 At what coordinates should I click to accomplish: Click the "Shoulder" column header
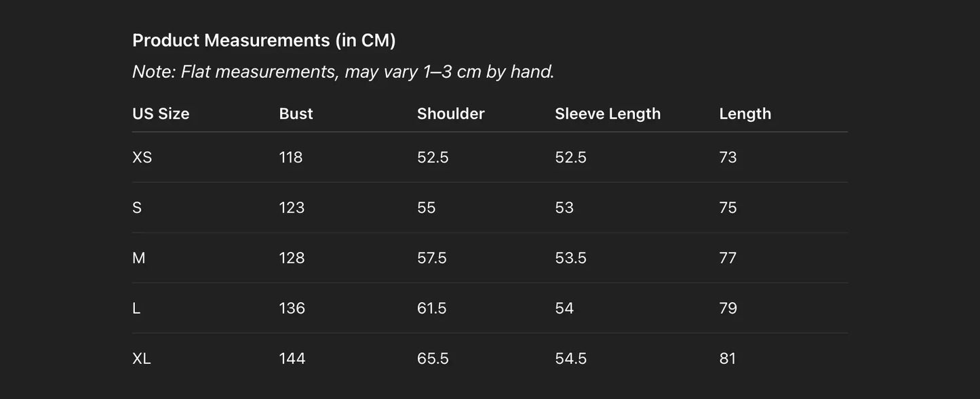tap(450, 114)
